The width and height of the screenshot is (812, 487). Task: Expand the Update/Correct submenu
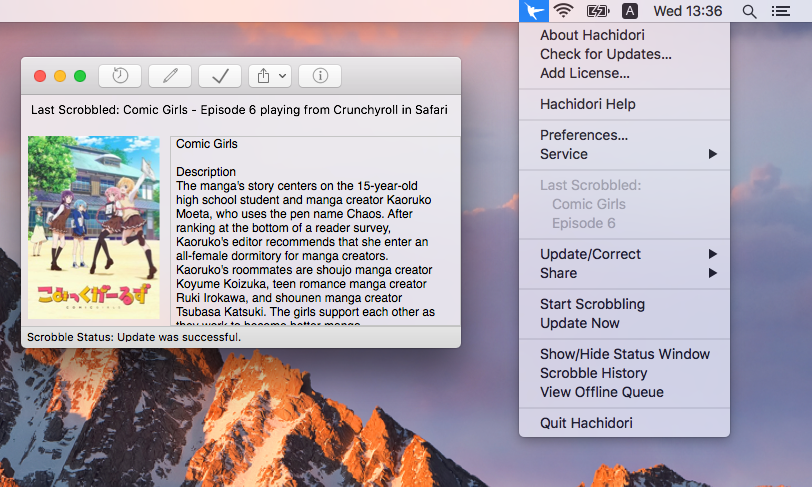tap(625, 254)
